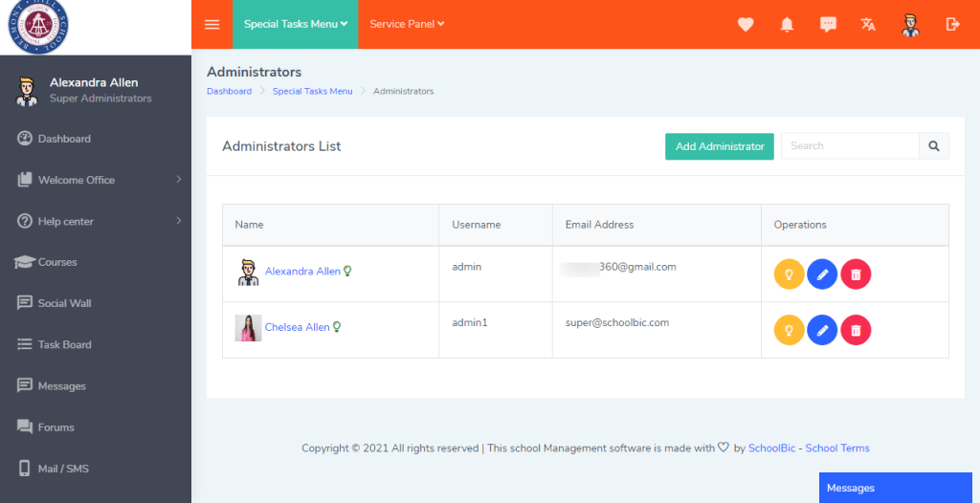Go to Dashboard breadcrumb link

click(230, 91)
